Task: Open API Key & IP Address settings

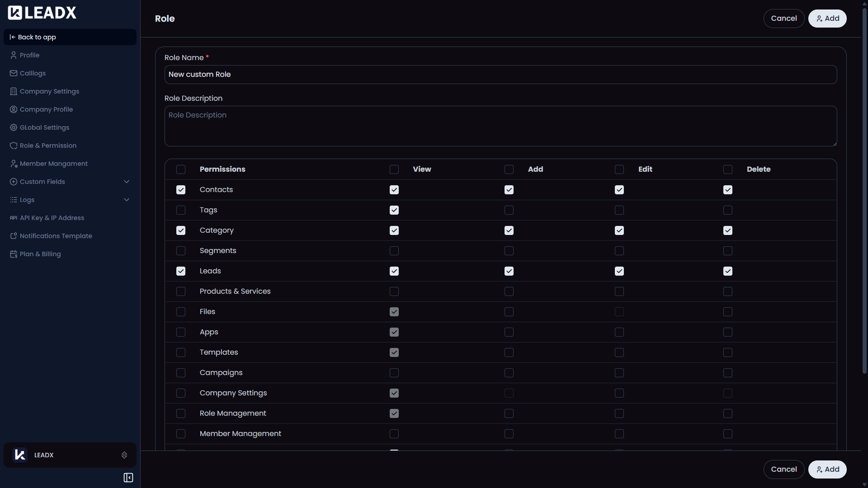Action: pyautogui.click(x=52, y=217)
